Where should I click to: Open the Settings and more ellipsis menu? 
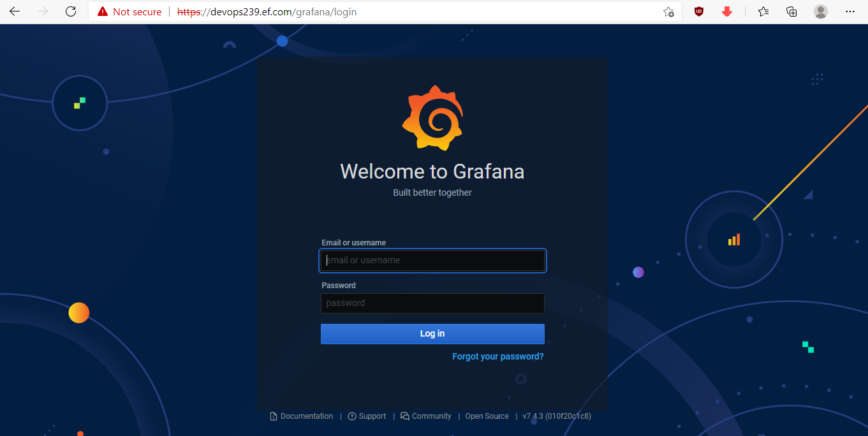click(850, 11)
